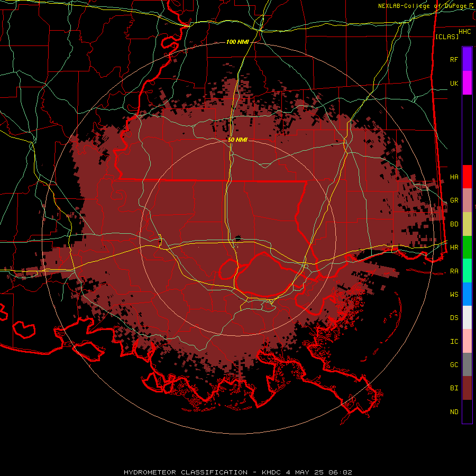This screenshot has width=476, height=476.
Task: Click the BI brown legend swatch
Action: 467,388
